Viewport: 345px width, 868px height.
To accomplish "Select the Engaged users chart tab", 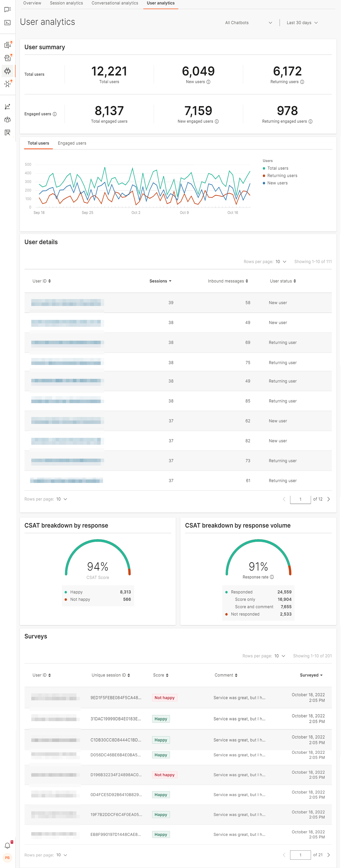I will click(x=72, y=143).
